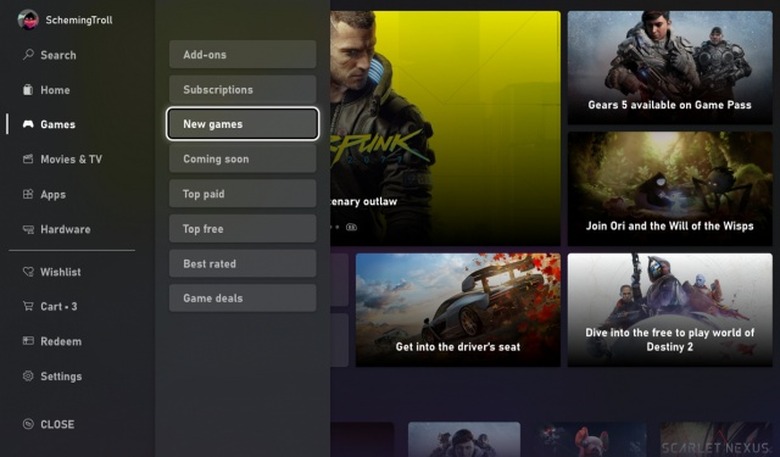Select the Add-ons submenu entry
Image resolution: width=780 pixels, height=457 pixels.
[x=242, y=55]
